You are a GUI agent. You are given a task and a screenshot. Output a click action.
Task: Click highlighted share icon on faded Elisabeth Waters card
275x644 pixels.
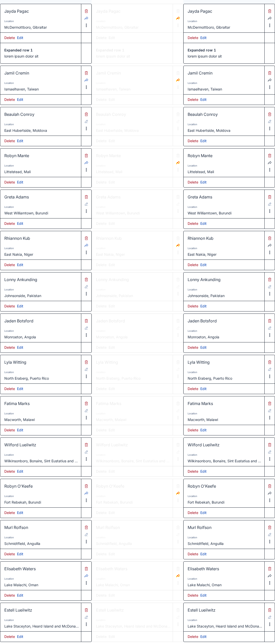(178, 576)
